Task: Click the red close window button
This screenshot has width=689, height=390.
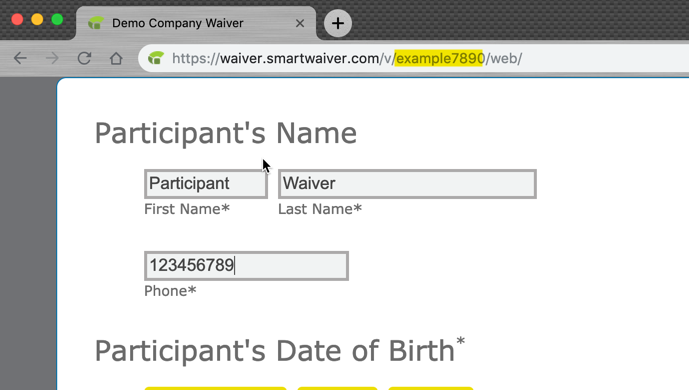Action: [17, 20]
